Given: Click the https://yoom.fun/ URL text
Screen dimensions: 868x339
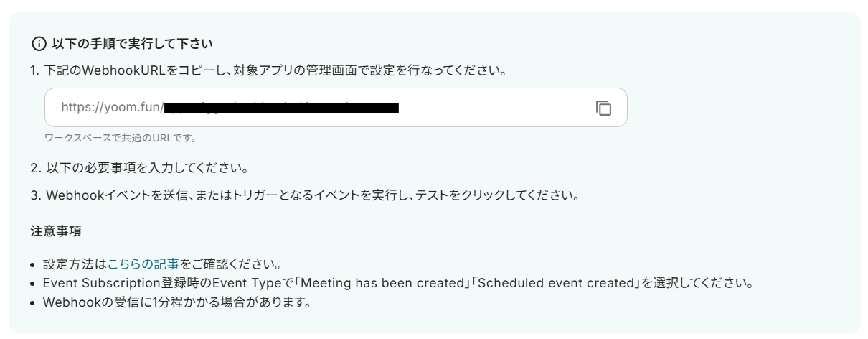Looking at the screenshot, I should click(112, 108).
